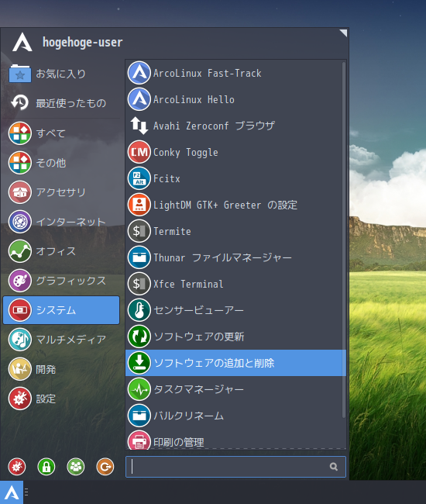426x504 pixels.
Task: Open Avahi Zeroconf browser arrows icon
Action: point(139,126)
